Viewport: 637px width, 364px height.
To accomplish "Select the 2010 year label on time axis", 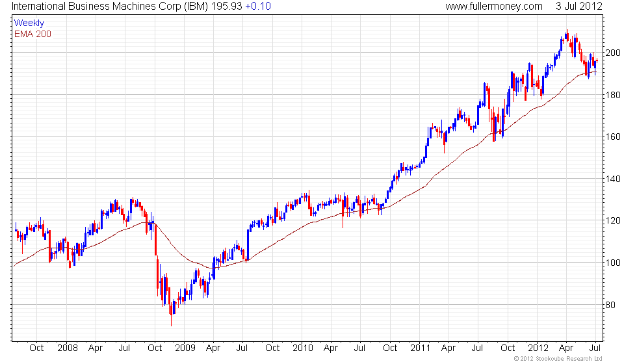I will [303, 348].
